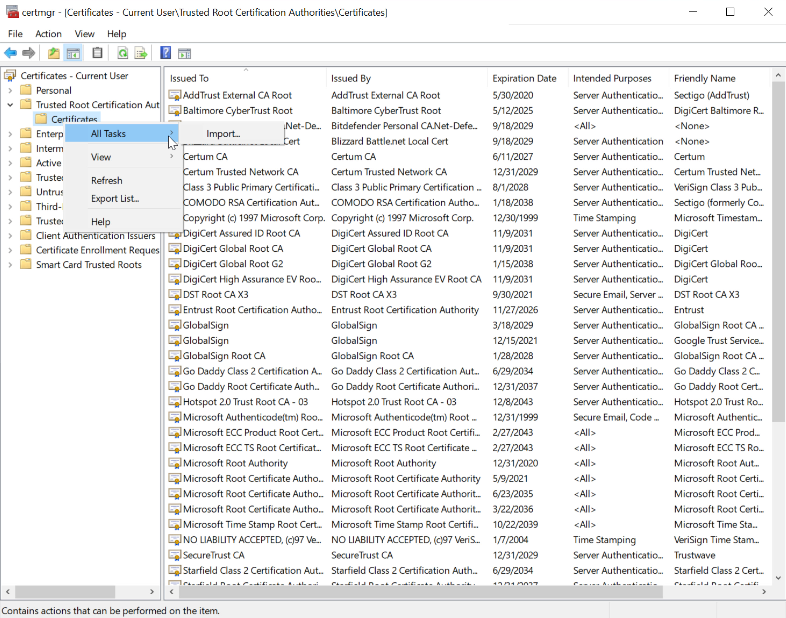Image resolution: width=786 pixels, height=618 pixels.
Task: Click the Export List toolbar icon
Action: click(141, 53)
